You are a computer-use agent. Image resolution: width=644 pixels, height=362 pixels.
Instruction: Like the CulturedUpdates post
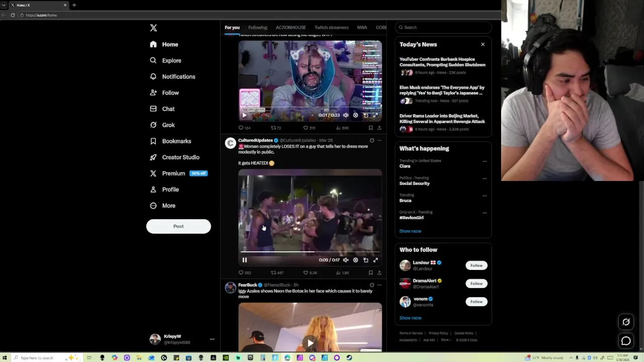click(310, 273)
